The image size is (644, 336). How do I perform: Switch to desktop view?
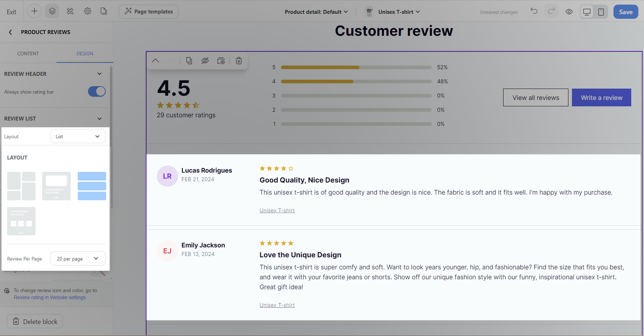pyautogui.click(x=587, y=12)
